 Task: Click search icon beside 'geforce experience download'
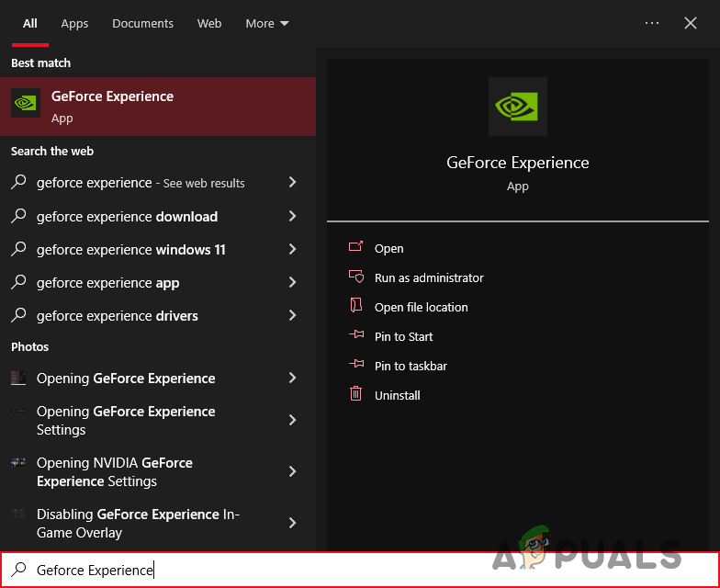click(x=18, y=215)
